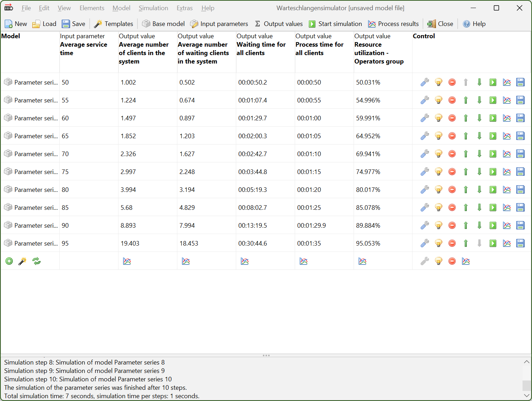
Task: Open the bottom-row results chart icon
Action: [x=466, y=261]
